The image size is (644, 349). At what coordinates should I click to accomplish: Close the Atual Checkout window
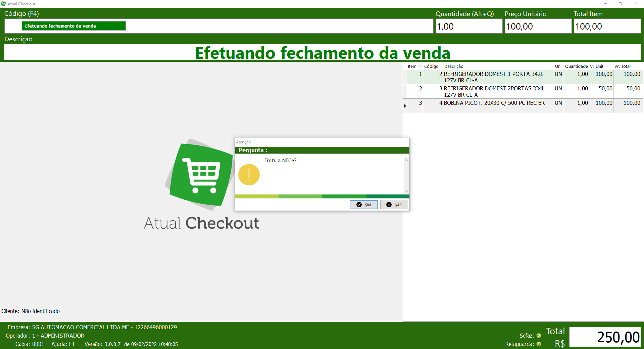[636, 4]
